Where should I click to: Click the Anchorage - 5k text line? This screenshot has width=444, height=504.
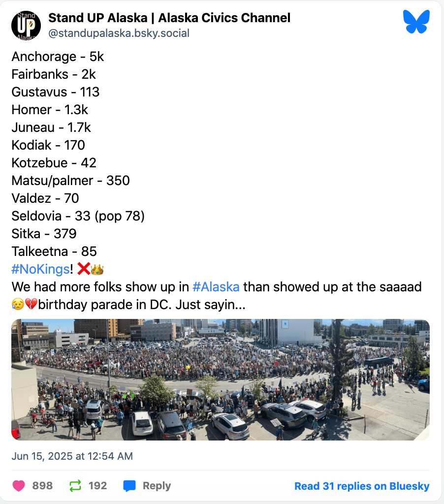click(x=58, y=57)
